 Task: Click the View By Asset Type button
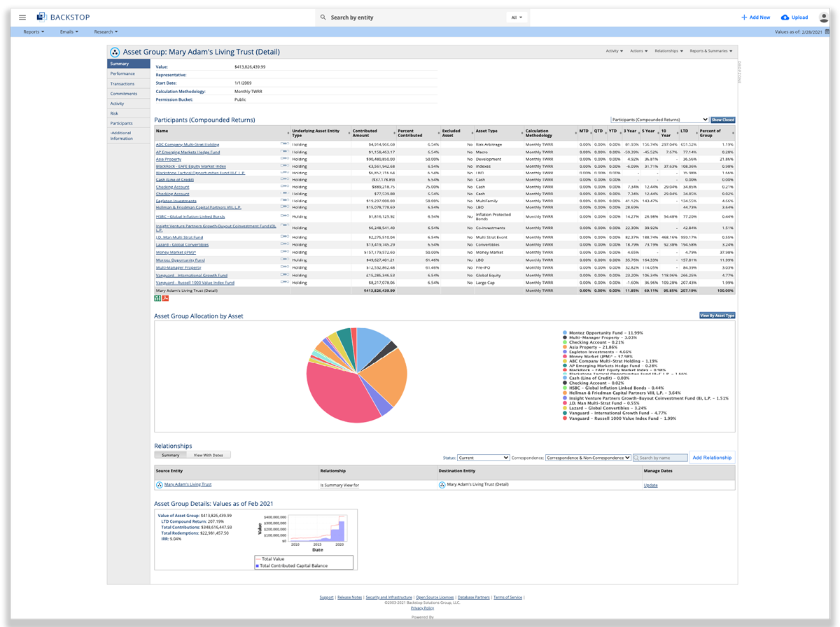[717, 316]
